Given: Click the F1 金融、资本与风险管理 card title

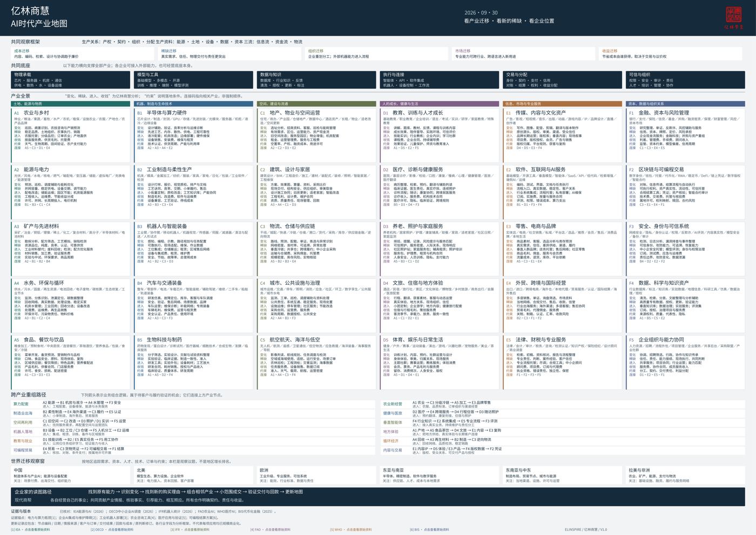Looking at the screenshot, I should click(x=659, y=113).
